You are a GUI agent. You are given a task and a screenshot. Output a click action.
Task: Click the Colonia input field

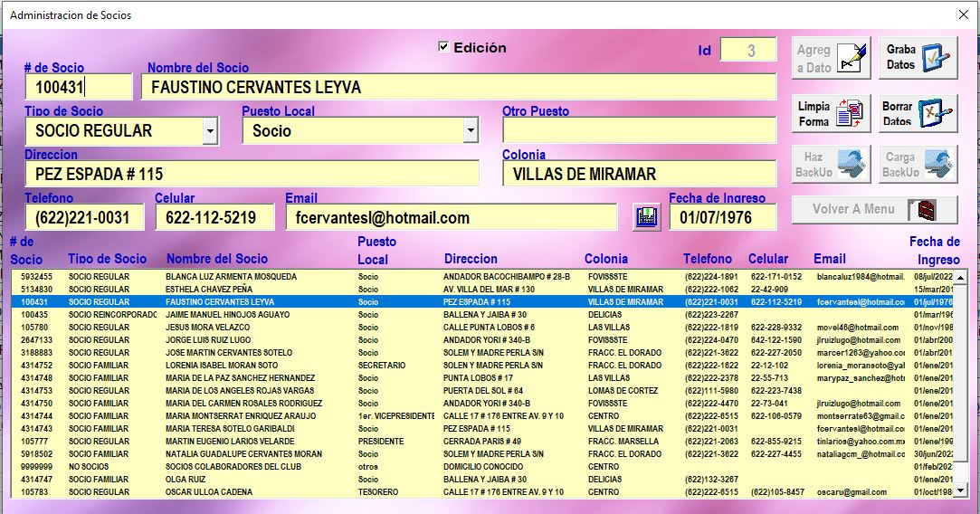pos(640,174)
